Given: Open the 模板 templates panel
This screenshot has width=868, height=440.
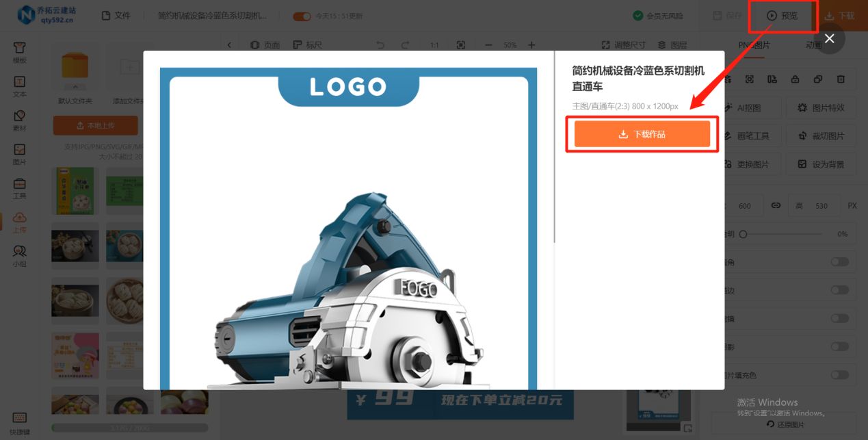Looking at the screenshot, I should pyautogui.click(x=19, y=50).
